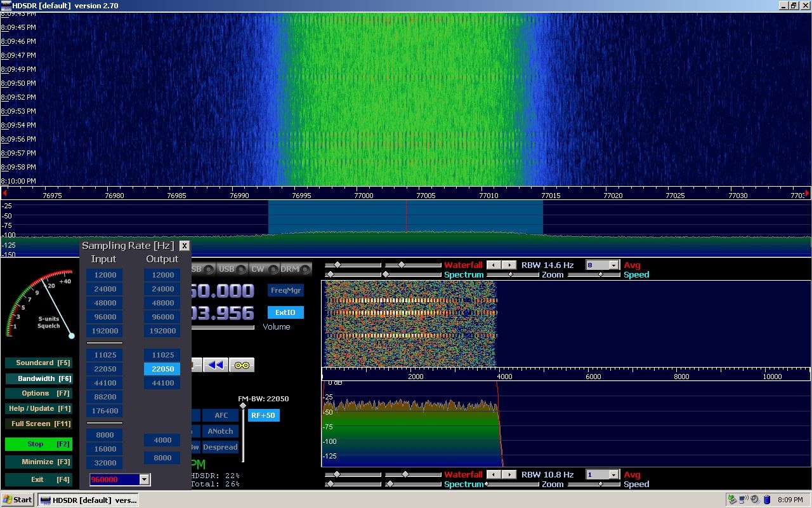Click Help / Update [F1] button
Viewport: 812px width, 508px height.
(x=38, y=408)
